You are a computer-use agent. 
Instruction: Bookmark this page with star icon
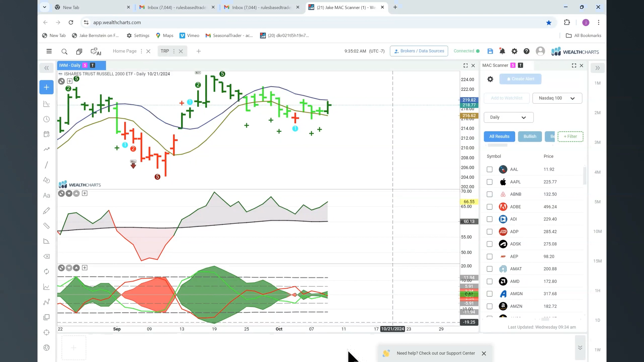click(549, 22)
